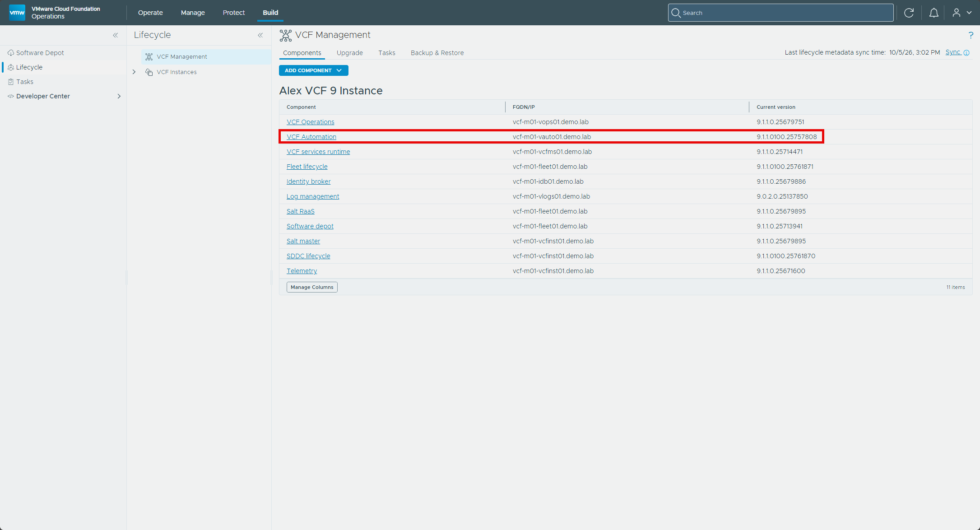Click the Sync info icon
This screenshot has width=980, height=530.
tap(966, 53)
